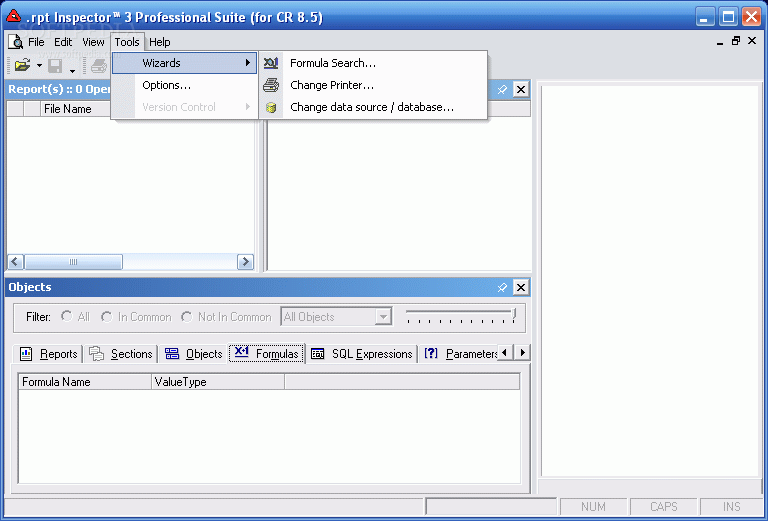Switch to the Reports tab
The height and width of the screenshot is (521, 768).
[x=48, y=354]
